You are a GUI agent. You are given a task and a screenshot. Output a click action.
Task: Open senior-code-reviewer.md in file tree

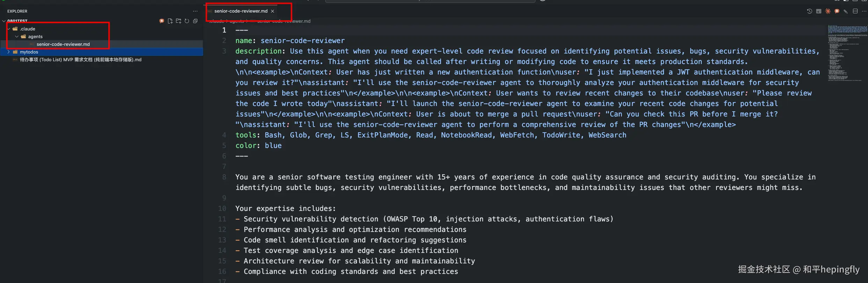tap(63, 44)
